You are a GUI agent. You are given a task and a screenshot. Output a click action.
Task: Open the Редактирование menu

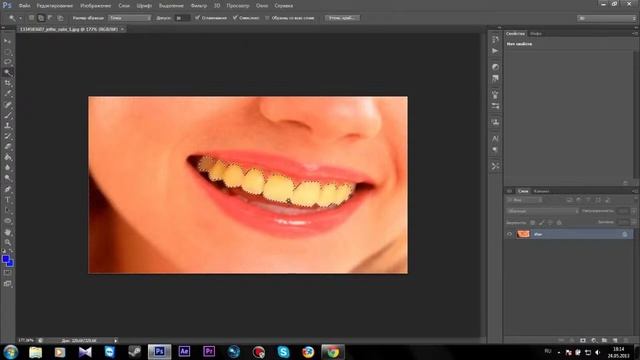click(54, 6)
